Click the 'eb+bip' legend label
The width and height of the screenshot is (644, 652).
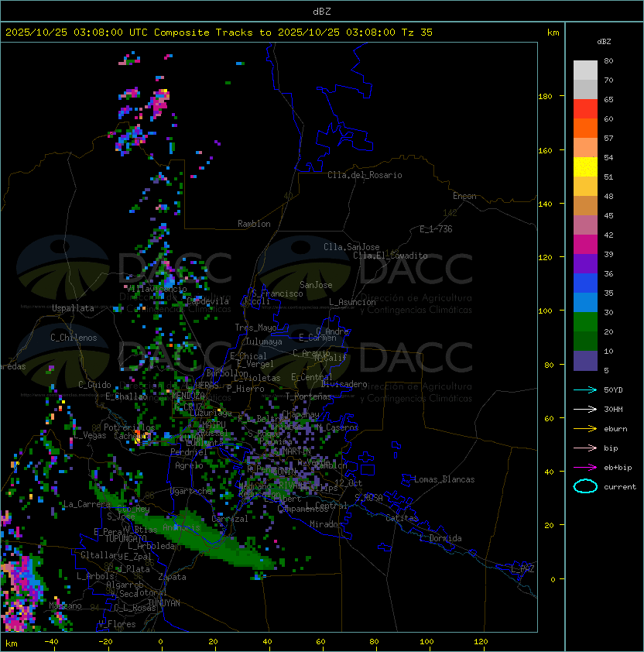click(618, 468)
